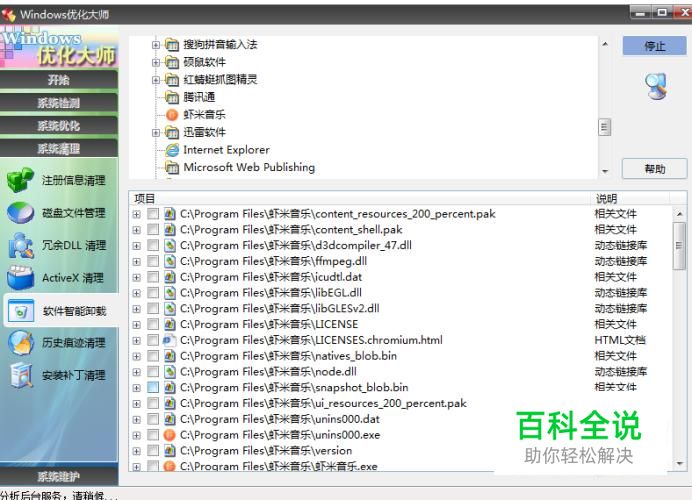
Task: Click program tree scroll up arrow
Action: tap(605, 44)
